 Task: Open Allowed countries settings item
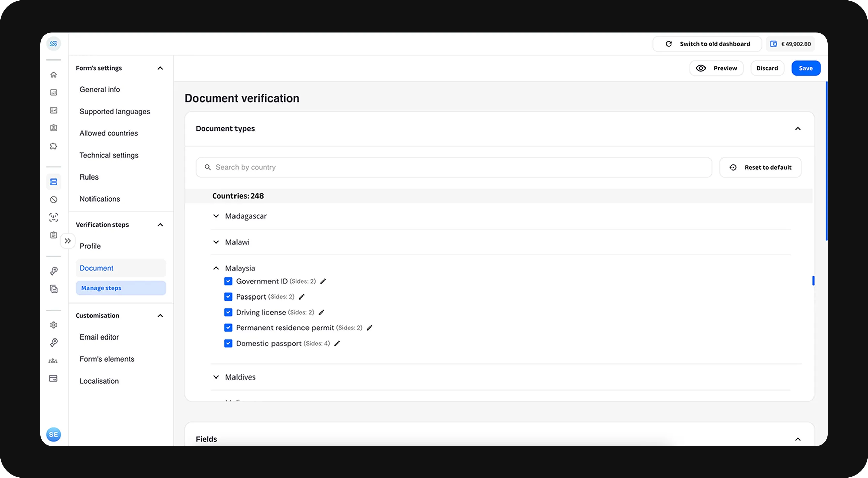click(108, 133)
